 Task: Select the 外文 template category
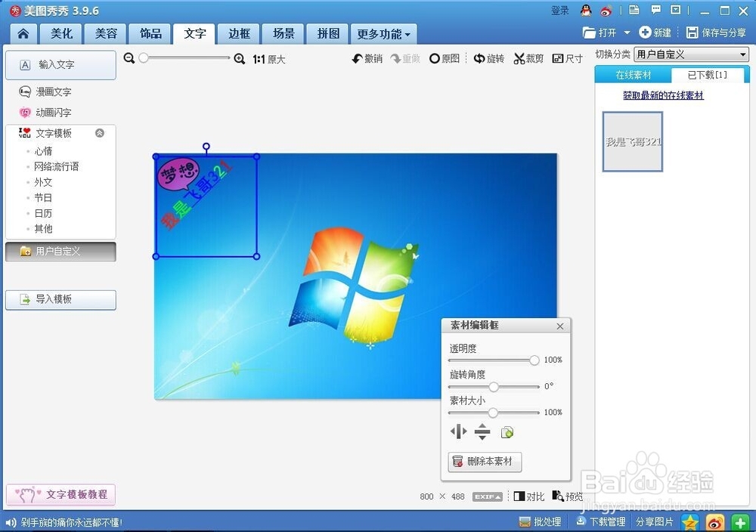(x=43, y=182)
